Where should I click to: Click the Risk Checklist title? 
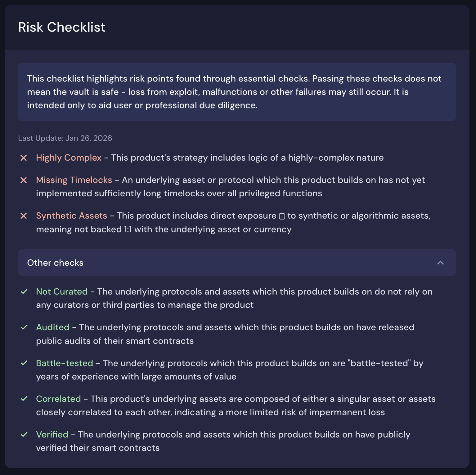(62, 27)
